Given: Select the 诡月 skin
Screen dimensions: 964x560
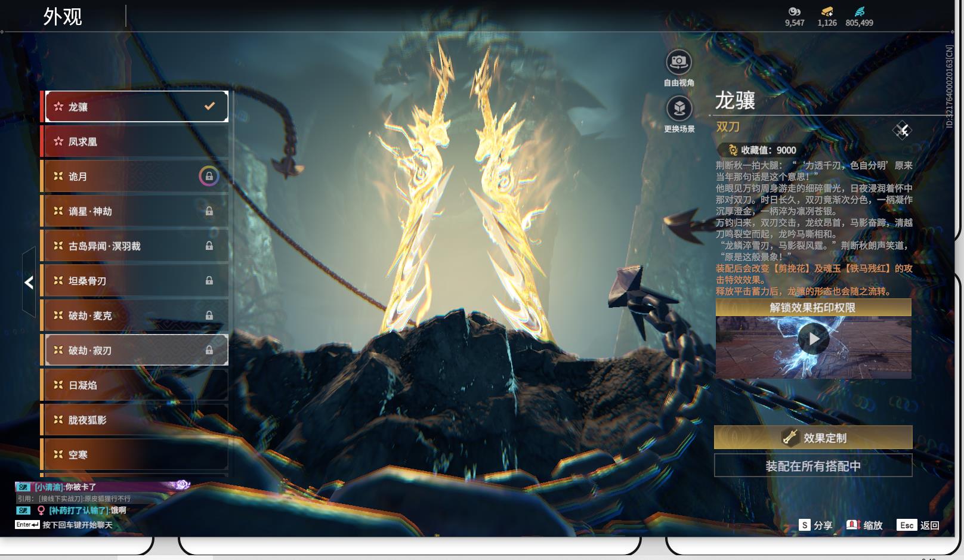Looking at the screenshot, I should [x=137, y=176].
